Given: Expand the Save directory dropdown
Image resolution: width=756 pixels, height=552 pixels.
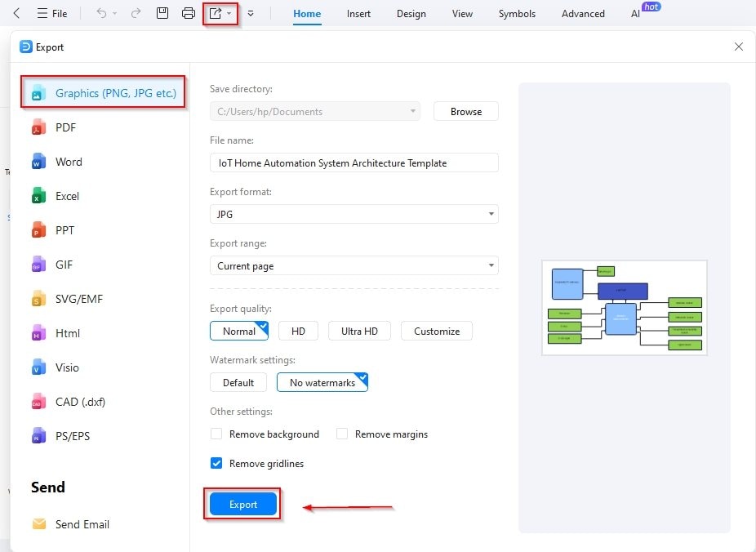Looking at the screenshot, I should [x=412, y=111].
